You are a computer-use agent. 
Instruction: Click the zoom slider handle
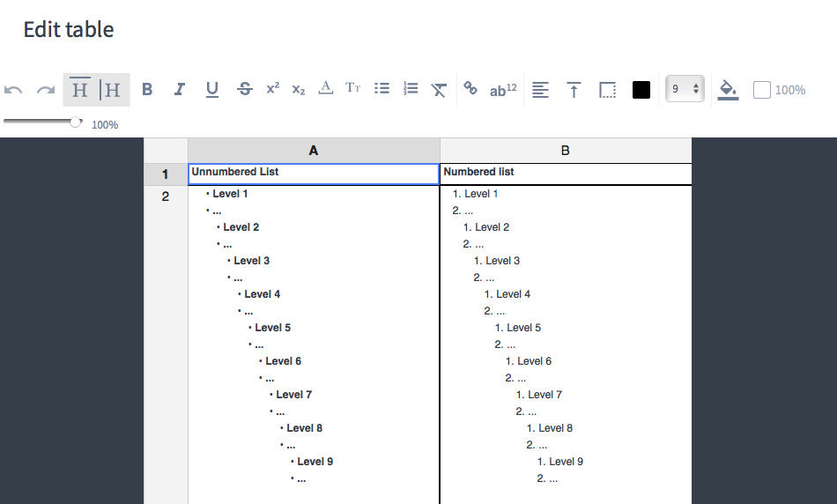pyautogui.click(x=76, y=122)
